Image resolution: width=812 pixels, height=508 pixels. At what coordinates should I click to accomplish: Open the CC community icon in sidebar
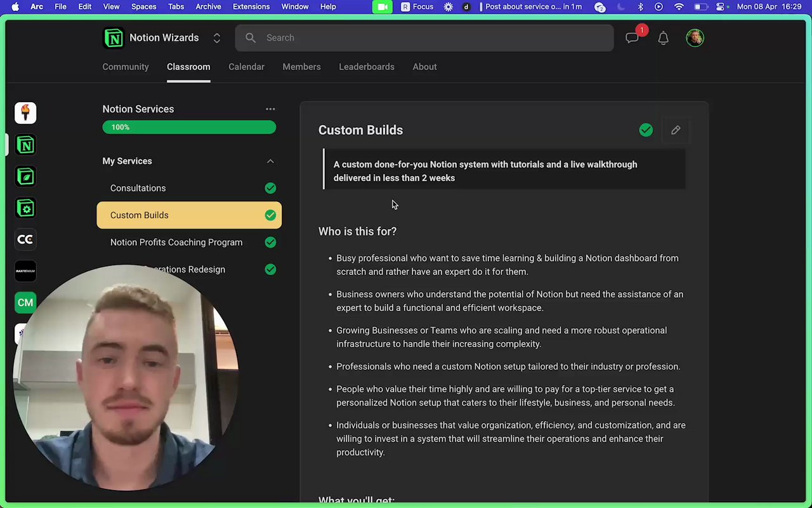point(25,239)
